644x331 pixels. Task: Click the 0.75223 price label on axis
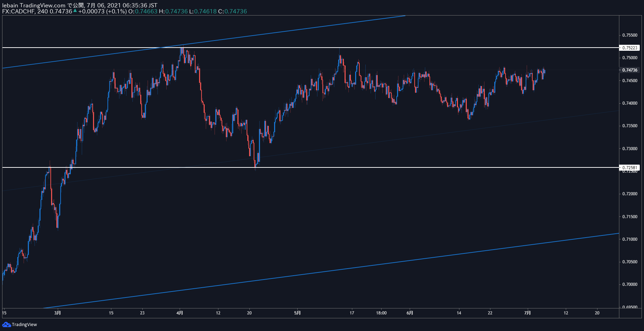click(x=630, y=48)
